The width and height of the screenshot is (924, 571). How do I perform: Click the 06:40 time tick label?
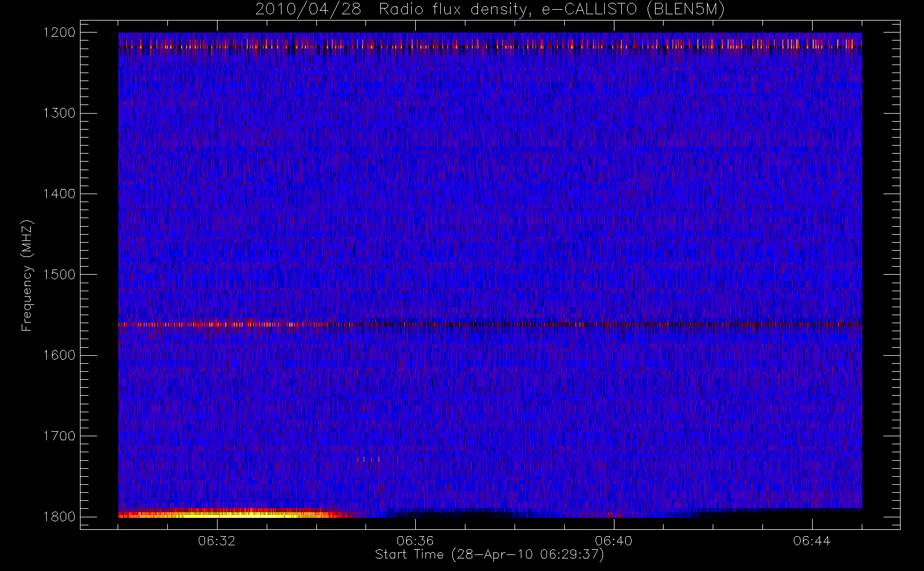click(613, 541)
